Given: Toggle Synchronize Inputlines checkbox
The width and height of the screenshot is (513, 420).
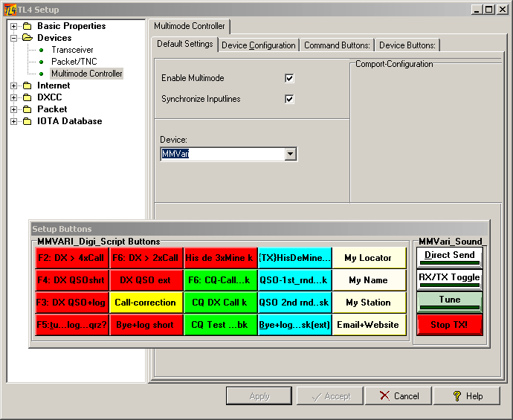Looking at the screenshot, I should tap(289, 99).
